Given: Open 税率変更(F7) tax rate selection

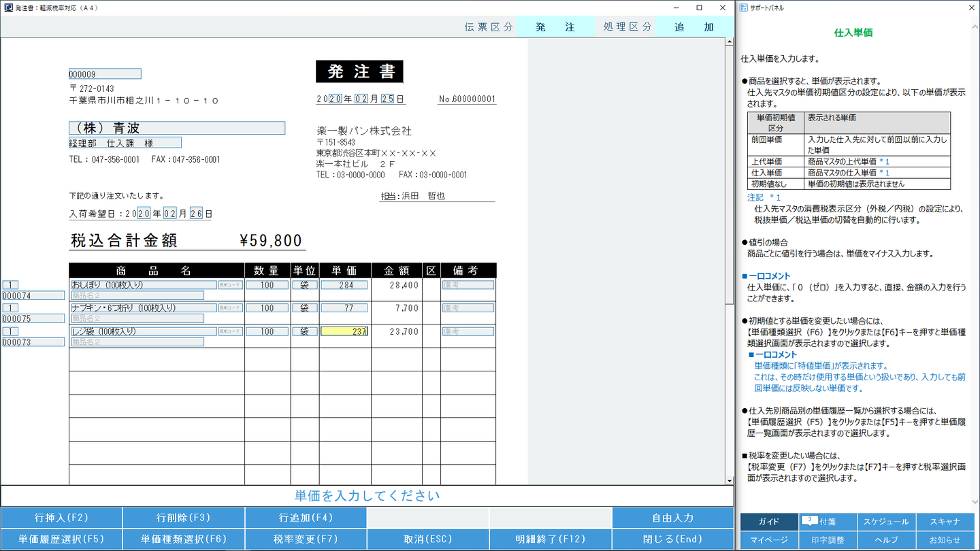Looking at the screenshot, I should click(x=306, y=539).
